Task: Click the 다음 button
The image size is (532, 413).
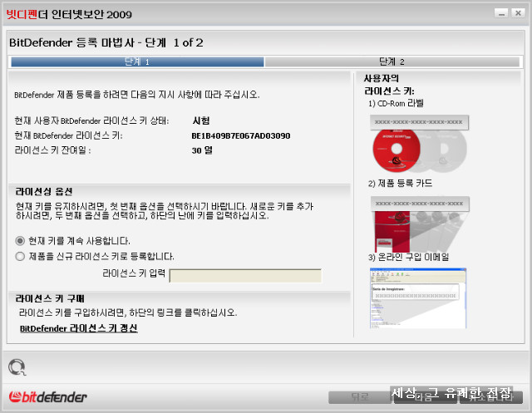Action: pyautogui.click(x=425, y=397)
